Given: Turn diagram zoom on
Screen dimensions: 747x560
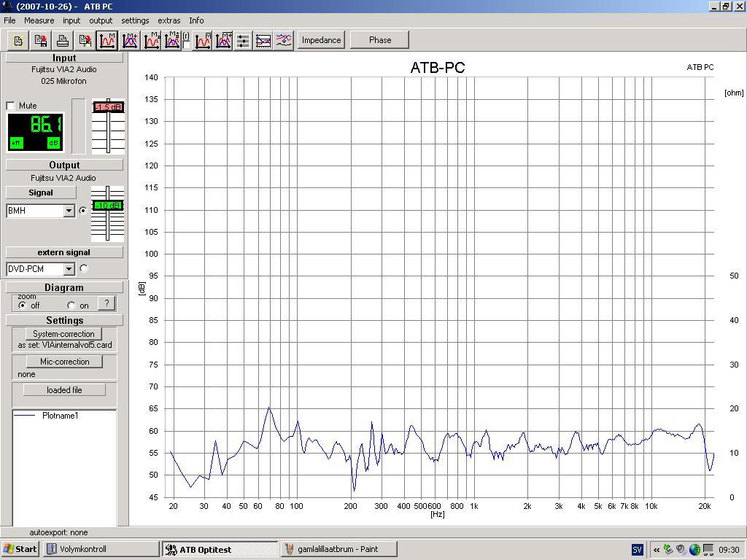Looking at the screenshot, I should tap(71, 306).
